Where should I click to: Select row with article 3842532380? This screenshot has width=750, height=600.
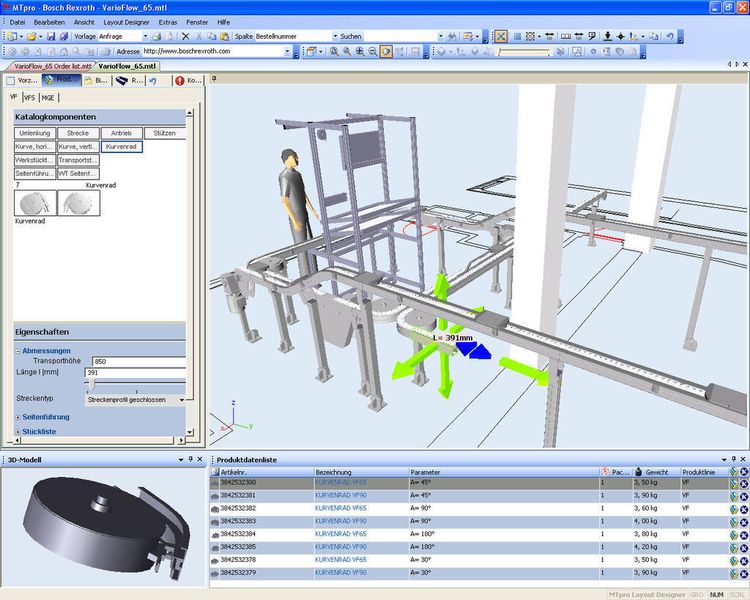pyautogui.click(x=469, y=483)
